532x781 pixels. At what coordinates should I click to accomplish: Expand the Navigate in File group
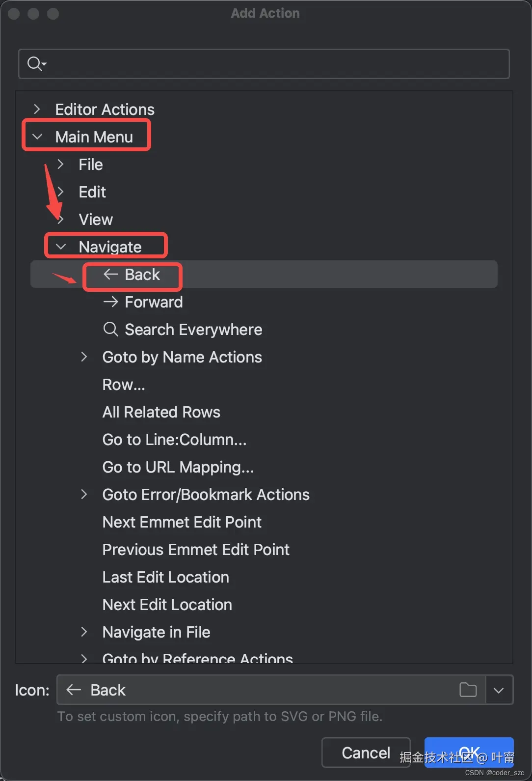[x=84, y=632]
